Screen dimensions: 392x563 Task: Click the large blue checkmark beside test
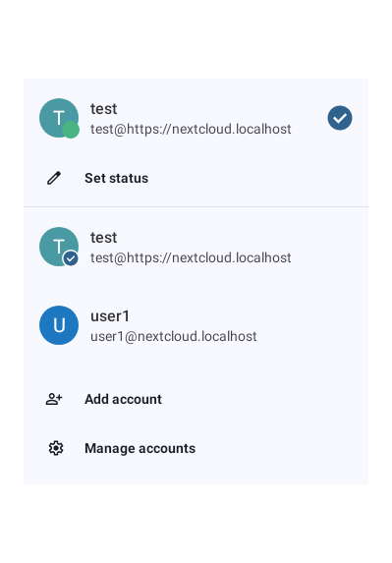coord(340,118)
